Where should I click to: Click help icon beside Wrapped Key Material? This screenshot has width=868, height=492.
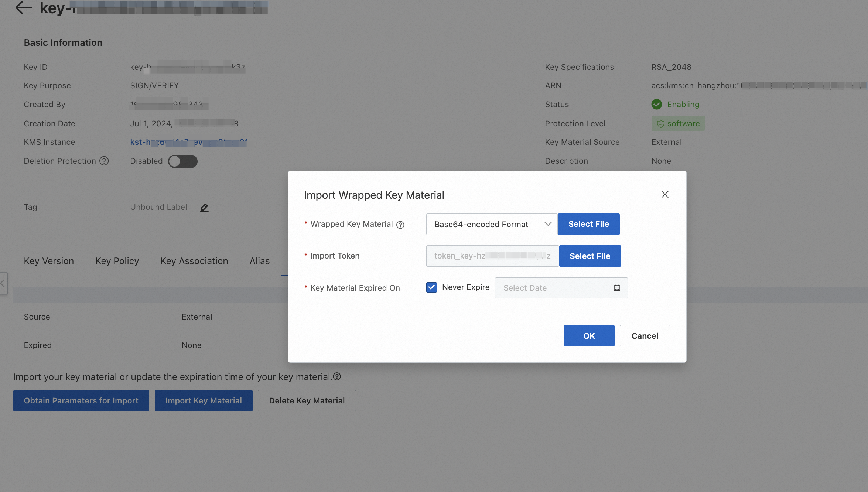tap(400, 225)
